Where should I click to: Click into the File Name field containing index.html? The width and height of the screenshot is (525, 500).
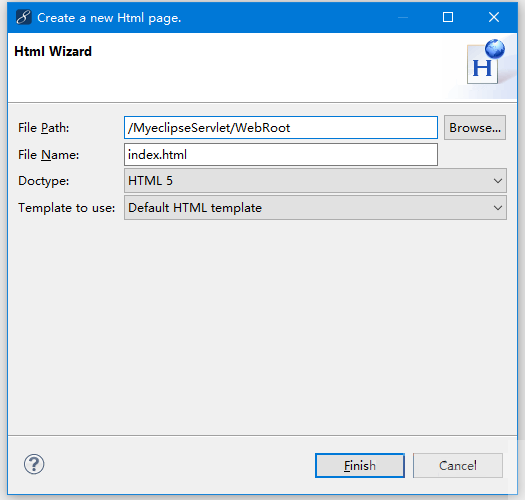point(281,154)
